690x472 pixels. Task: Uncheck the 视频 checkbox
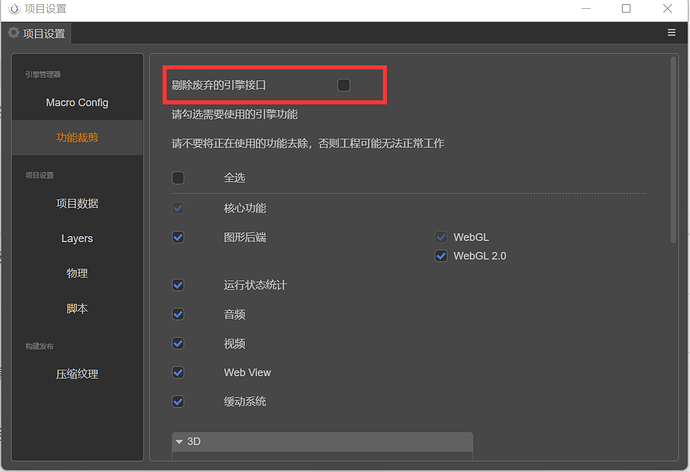(178, 343)
